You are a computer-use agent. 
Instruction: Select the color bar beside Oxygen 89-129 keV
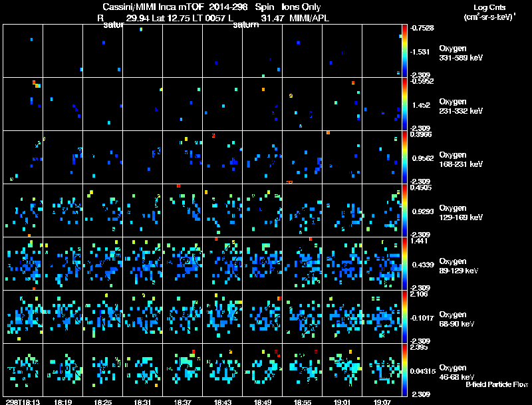click(405, 263)
